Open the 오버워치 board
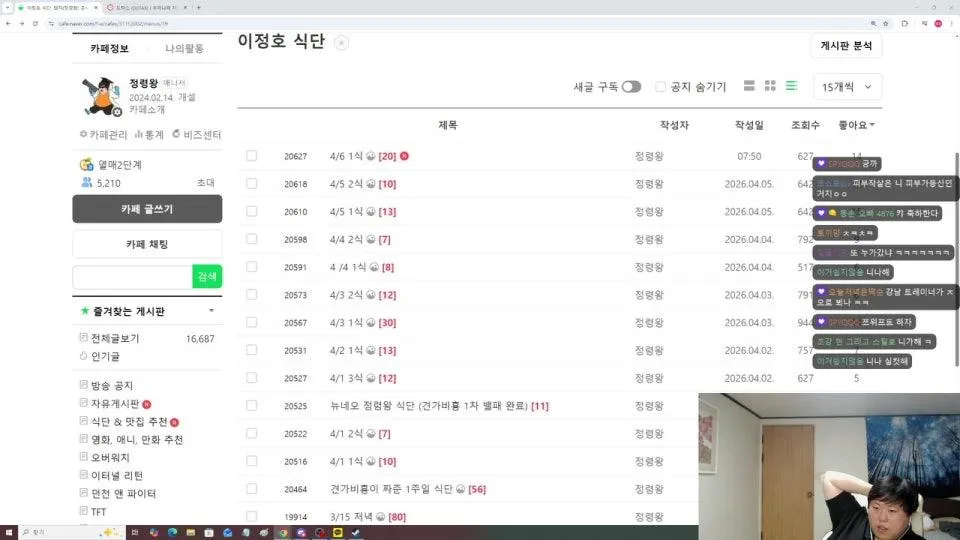Viewport: 960px width, 540px height. coord(110,457)
